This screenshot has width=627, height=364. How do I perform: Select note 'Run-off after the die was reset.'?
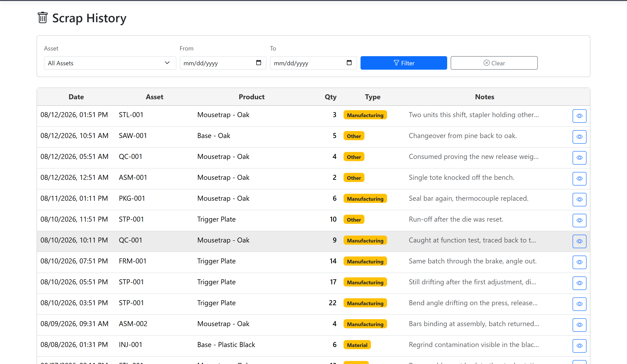coord(456,219)
